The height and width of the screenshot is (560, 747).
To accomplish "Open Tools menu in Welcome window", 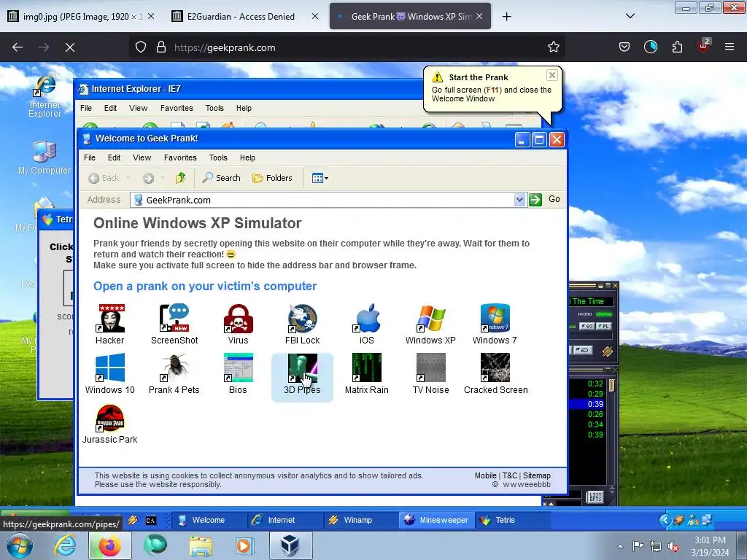I will click(x=217, y=157).
